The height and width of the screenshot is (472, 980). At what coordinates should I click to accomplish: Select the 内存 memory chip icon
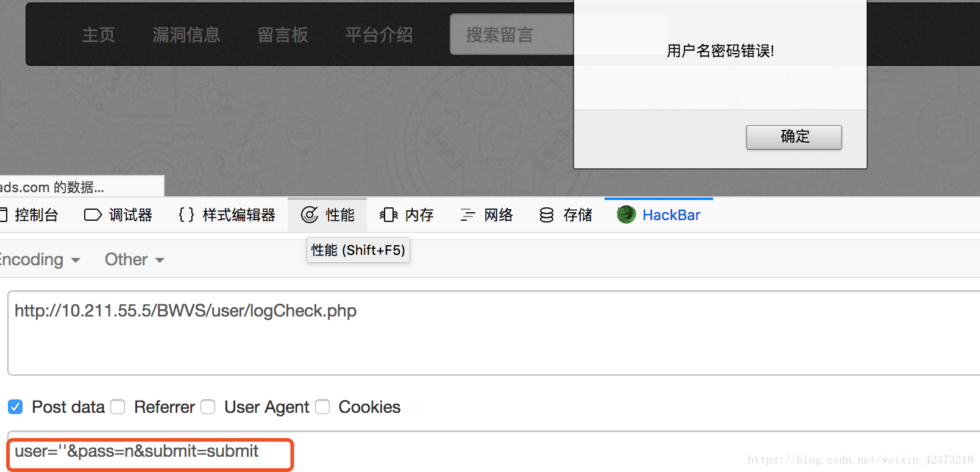[389, 215]
